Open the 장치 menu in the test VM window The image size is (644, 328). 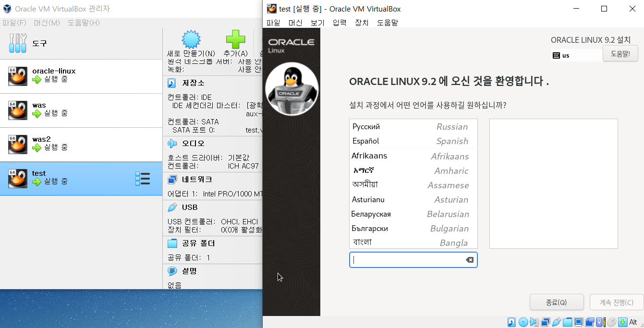[x=362, y=23]
